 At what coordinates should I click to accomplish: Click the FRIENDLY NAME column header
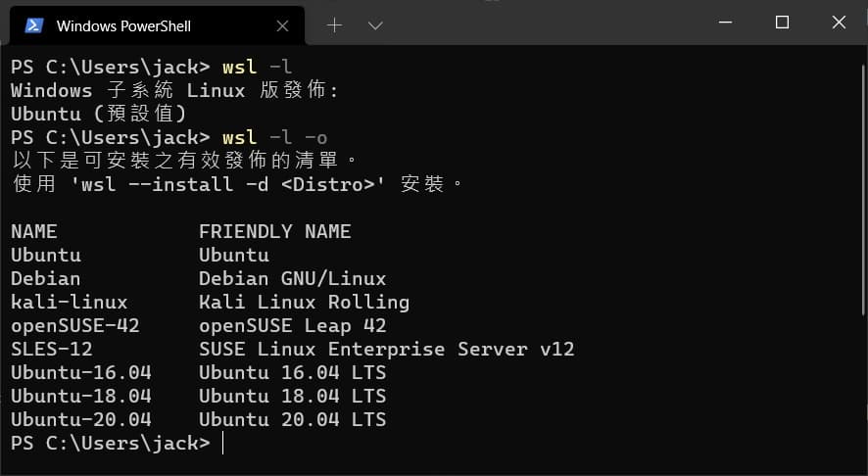click(x=274, y=231)
